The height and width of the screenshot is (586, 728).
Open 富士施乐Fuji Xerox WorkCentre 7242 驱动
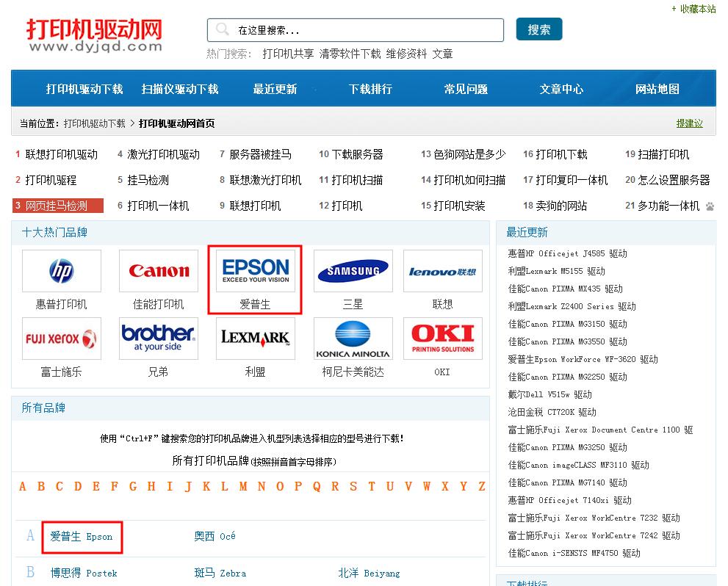(x=594, y=536)
